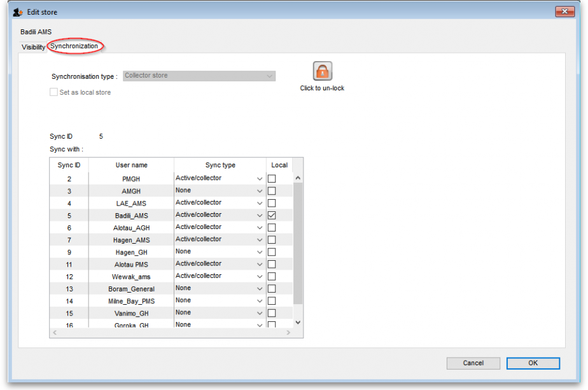Toggle Local checkbox for Hagen_GH
The width and height of the screenshot is (588, 390).
pos(272,252)
